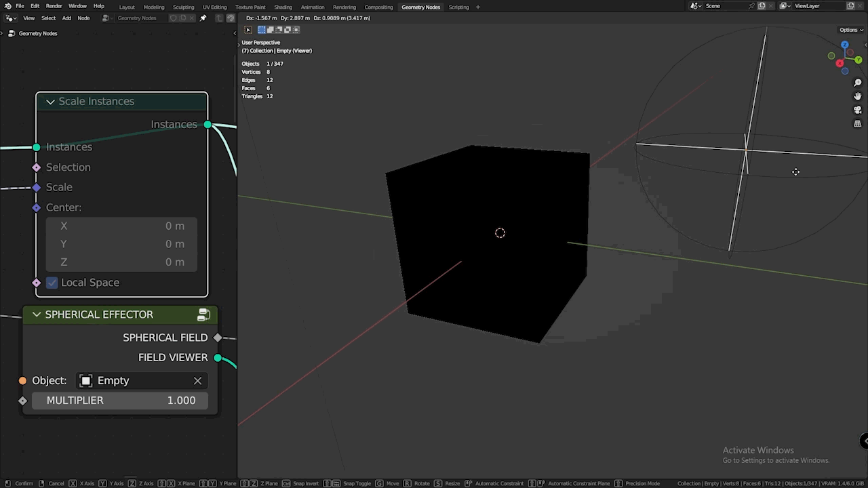868x488 pixels.
Task: Click the Instances input socket
Action: 37,147
